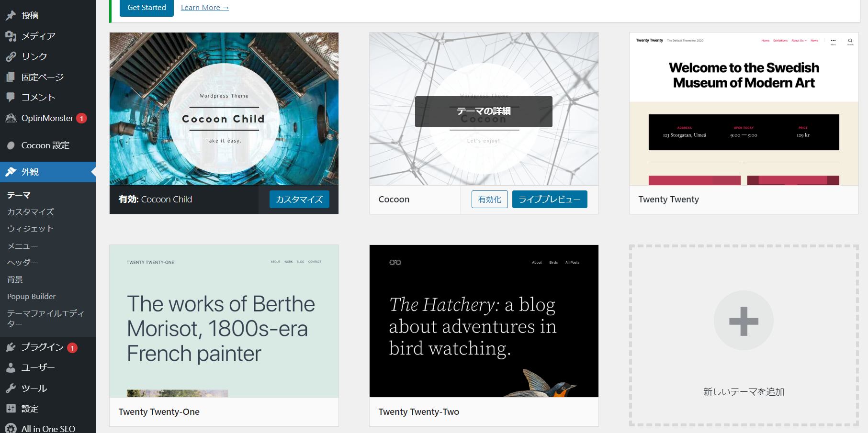Click 新しいテーマを追加 text
This screenshot has height=433, width=868.
pyautogui.click(x=744, y=392)
